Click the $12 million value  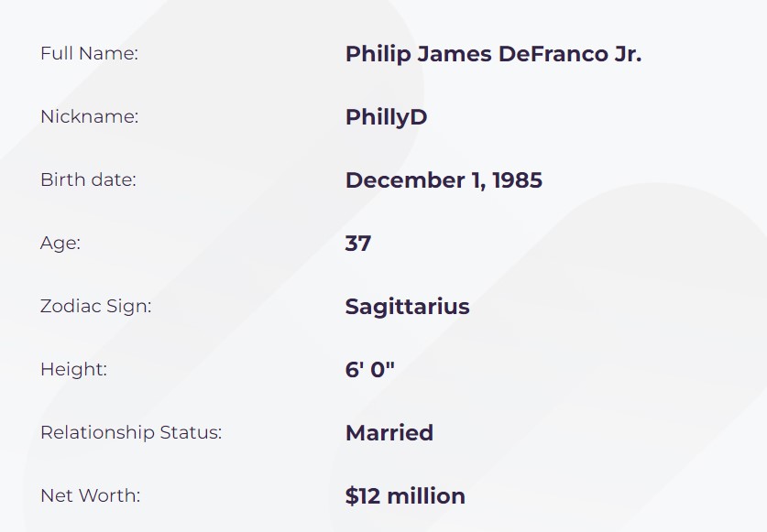pyautogui.click(x=405, y=495)
